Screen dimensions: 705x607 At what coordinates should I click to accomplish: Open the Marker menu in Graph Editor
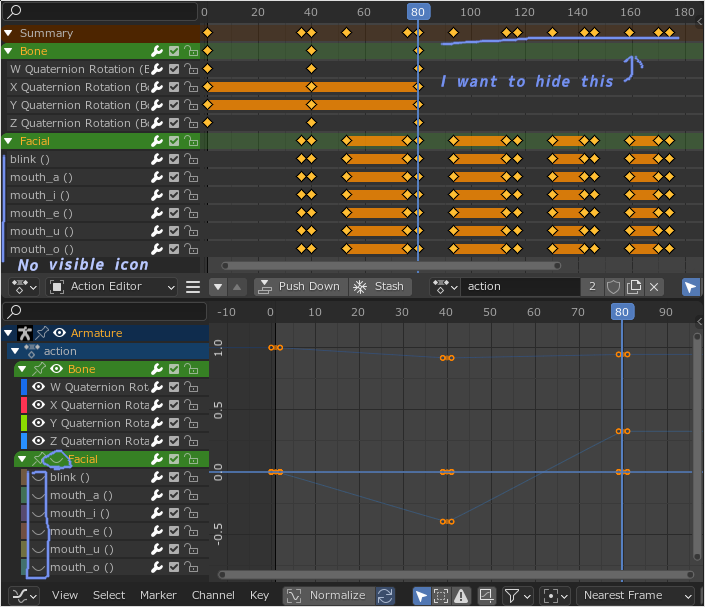tap(158, 595)
